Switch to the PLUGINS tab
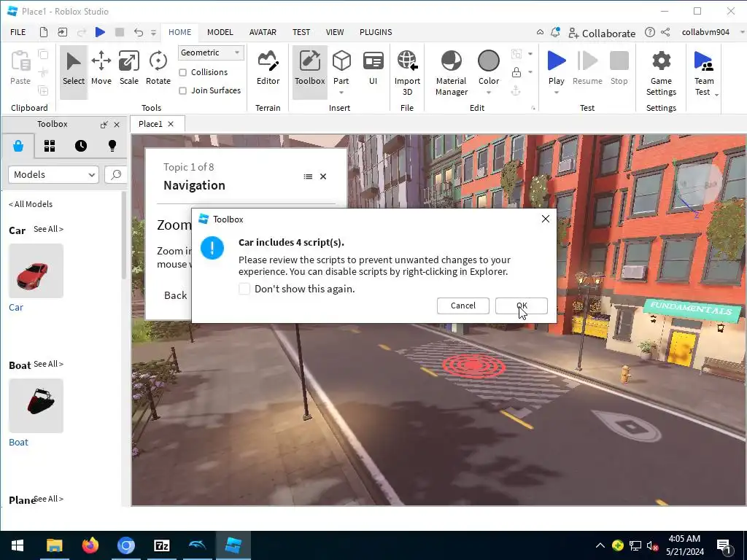 coord(376,32)
